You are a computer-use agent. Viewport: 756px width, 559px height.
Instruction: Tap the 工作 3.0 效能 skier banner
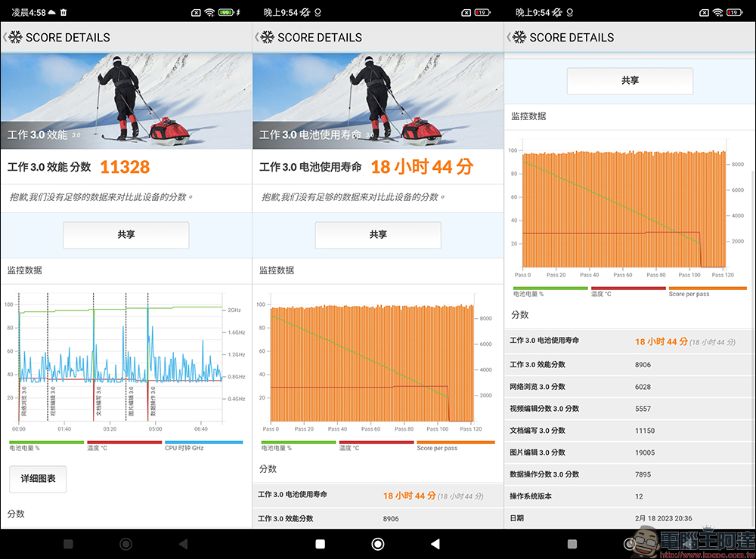125,100
